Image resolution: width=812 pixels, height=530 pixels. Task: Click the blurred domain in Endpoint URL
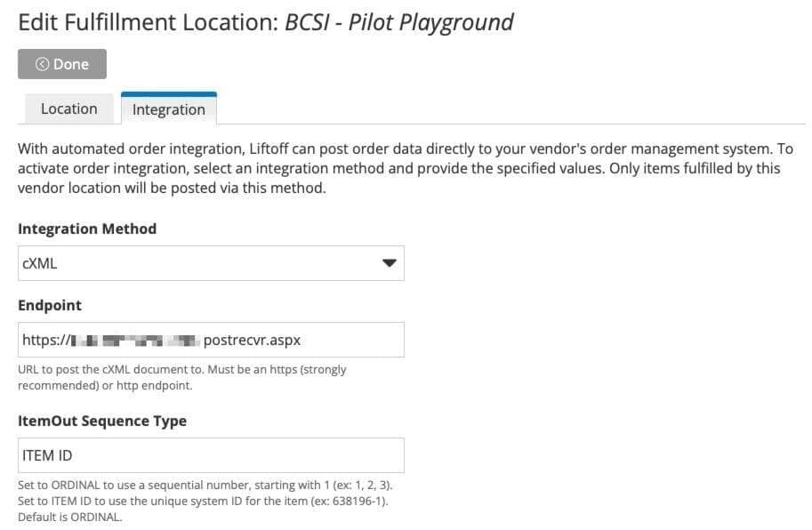[x=136, y=341]
